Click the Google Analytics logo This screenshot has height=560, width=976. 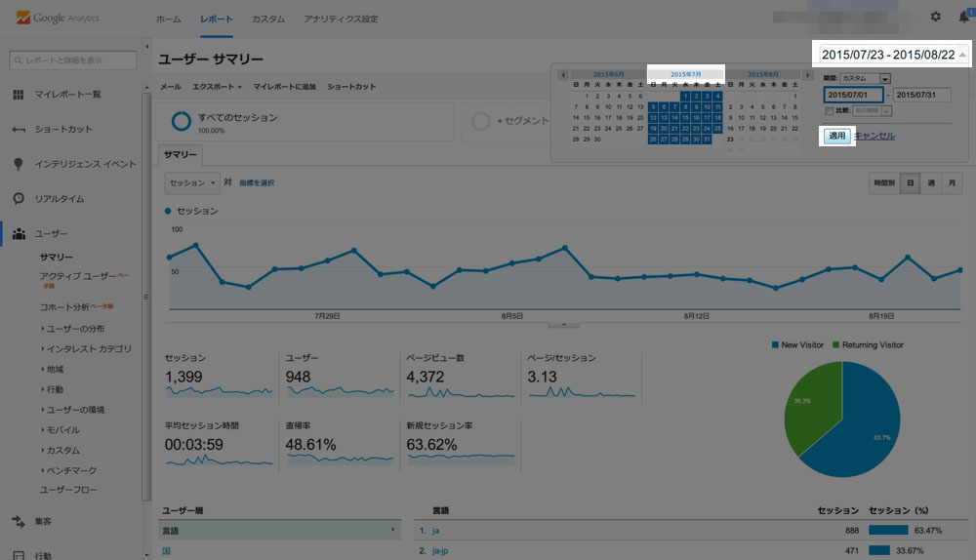(58, 18)
